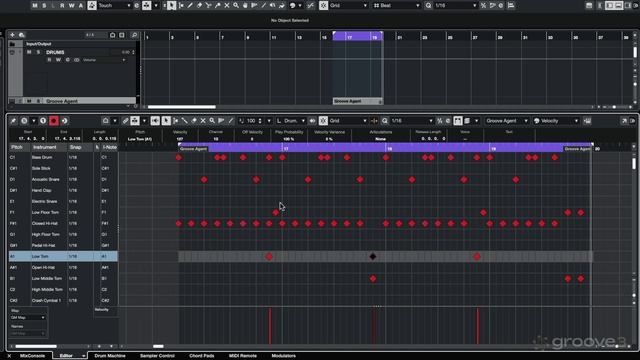Click the Snap column header
Image resolution: width=640 pixels, height=360 pixels.
[80, 147]
